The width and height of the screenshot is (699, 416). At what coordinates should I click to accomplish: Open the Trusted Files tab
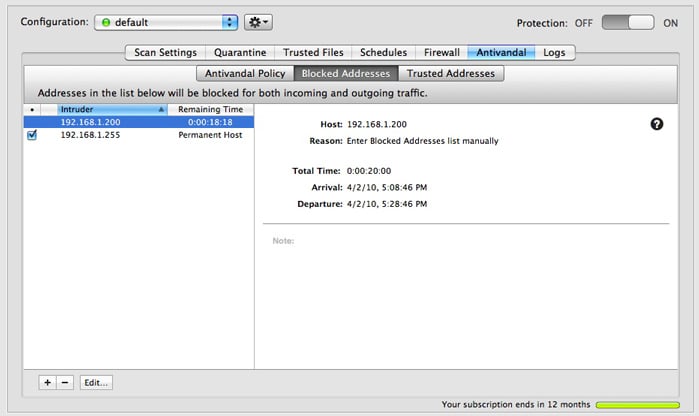tap(313, 53)
